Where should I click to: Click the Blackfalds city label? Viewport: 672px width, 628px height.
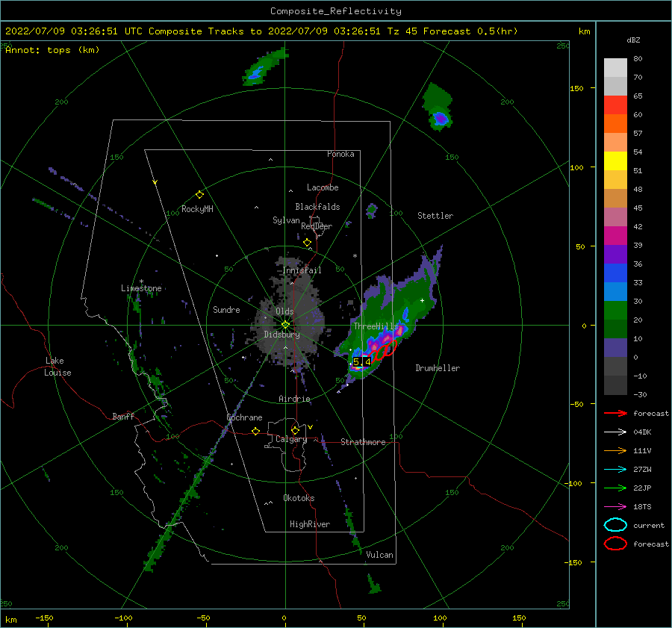pos(317,207)
